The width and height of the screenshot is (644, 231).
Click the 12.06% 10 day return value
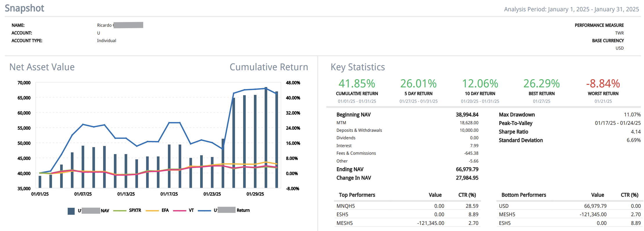[x=480, y=84]
